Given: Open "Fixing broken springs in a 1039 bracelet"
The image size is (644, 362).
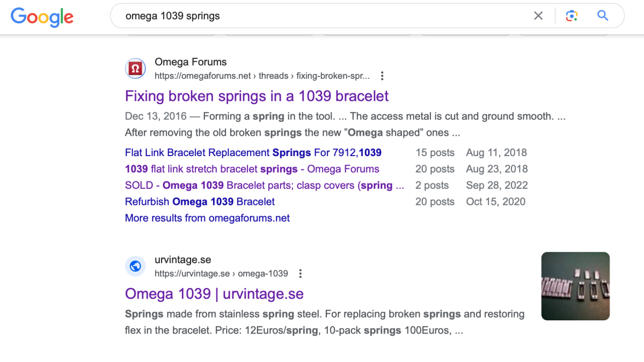Looking at the screenshot, I should (x=256, y=96).
